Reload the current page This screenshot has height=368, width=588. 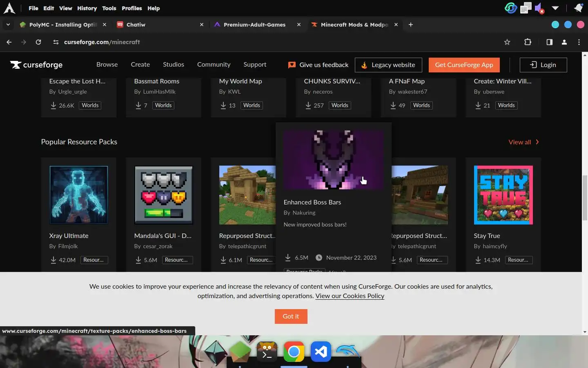pos(38,42)
